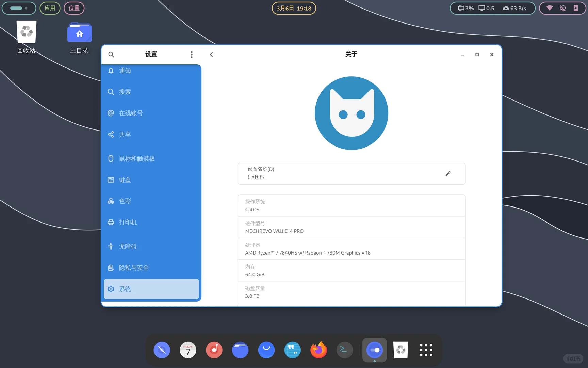Open the 位置 menu in the top bar
588x368 pixels.
click(x=74, y=8)
